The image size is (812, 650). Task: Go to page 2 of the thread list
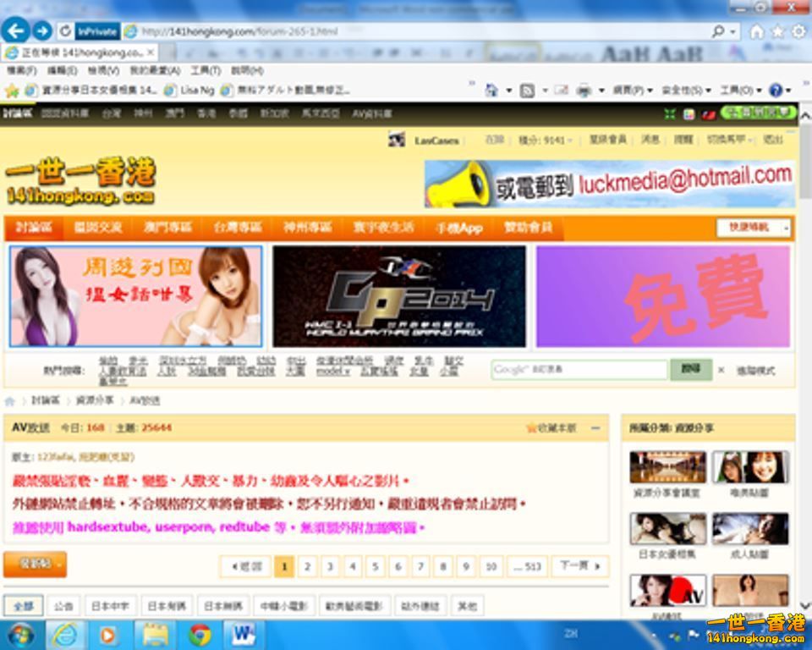coord(307,566)
